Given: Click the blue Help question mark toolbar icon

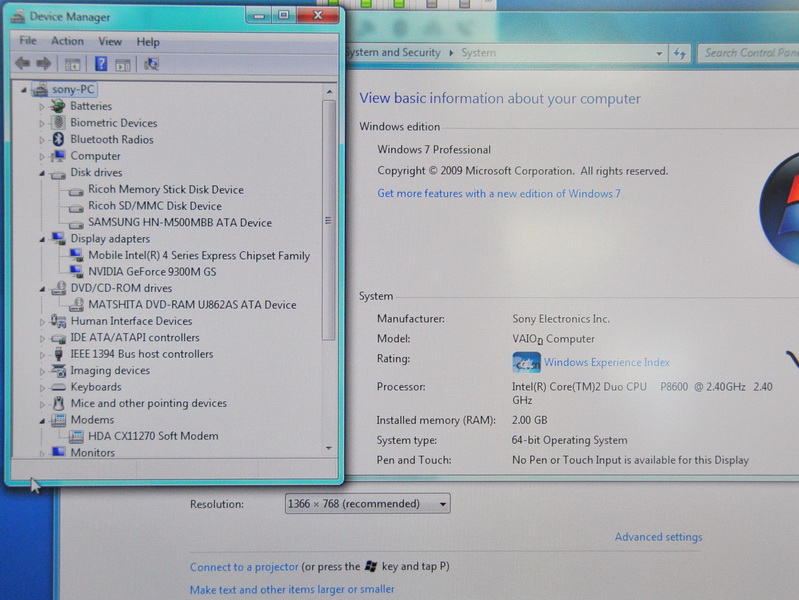Looking at the screenshot, I should coord(101,64).
